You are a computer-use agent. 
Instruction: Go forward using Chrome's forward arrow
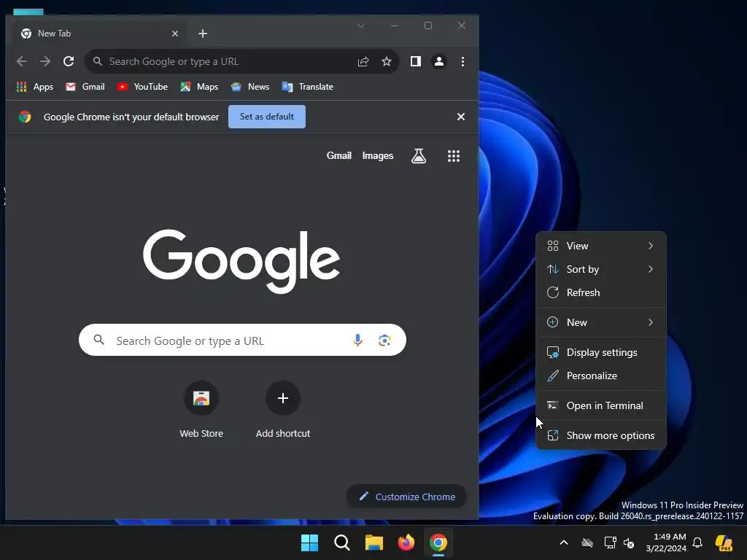[x=45, y=61]
